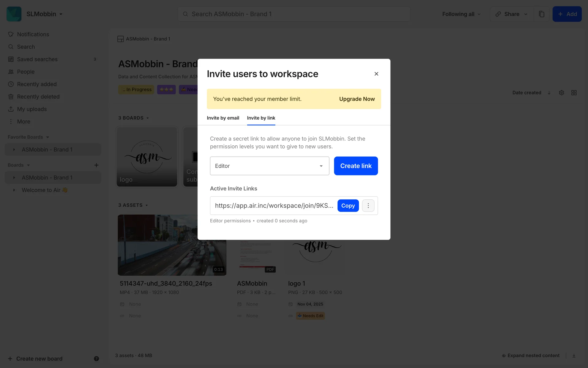Viewport: 588px width, 368px height.
Task: Copy the active invite link
Action: click(348, 206)
